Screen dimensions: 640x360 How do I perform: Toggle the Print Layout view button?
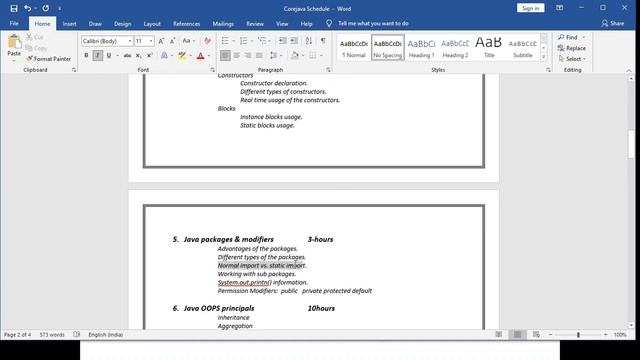[x=518, y=335]
